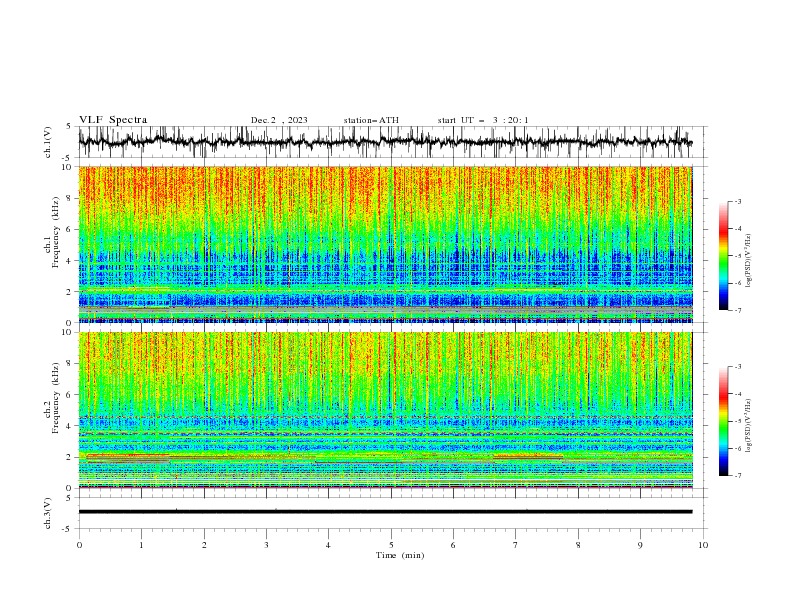Click the '-3' label on ch.1 color bar
The image size is (792, 612).
pyautogui.click(x=737, y=201)
